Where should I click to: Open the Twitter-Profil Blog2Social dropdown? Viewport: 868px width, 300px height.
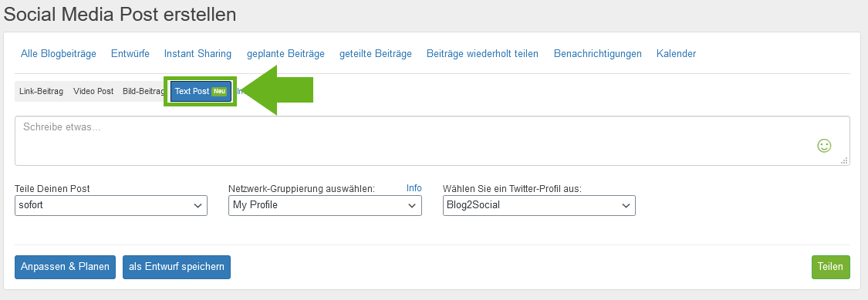[539, 205]
